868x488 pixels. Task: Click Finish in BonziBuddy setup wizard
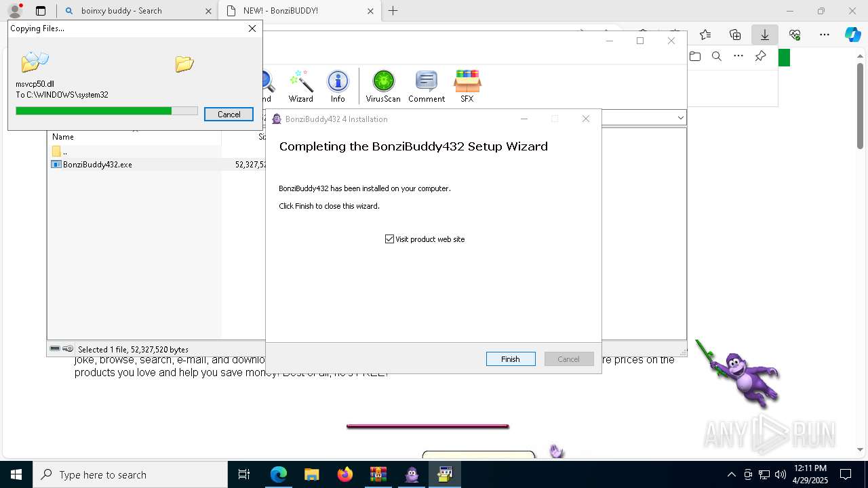[511, 359]
